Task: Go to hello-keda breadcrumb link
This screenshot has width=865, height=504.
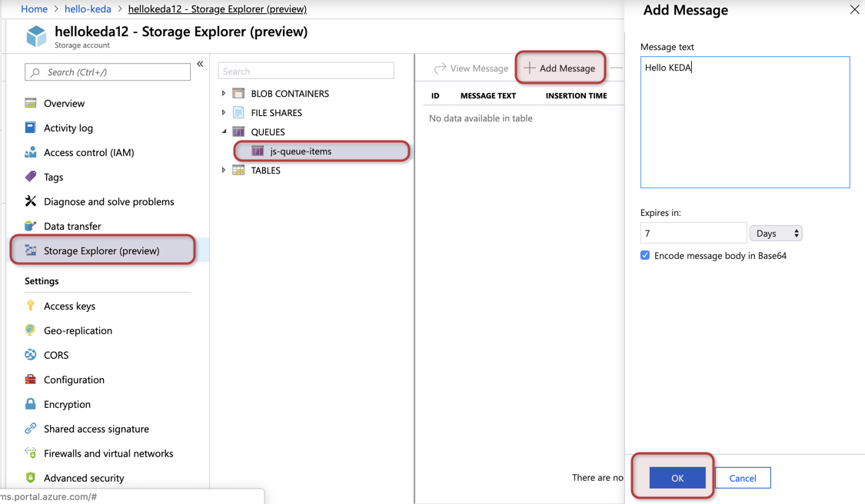Action: 88,8
